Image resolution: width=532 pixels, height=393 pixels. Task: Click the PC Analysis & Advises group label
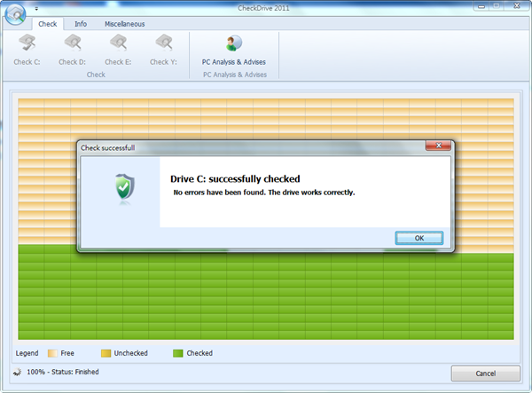(235, 75)
